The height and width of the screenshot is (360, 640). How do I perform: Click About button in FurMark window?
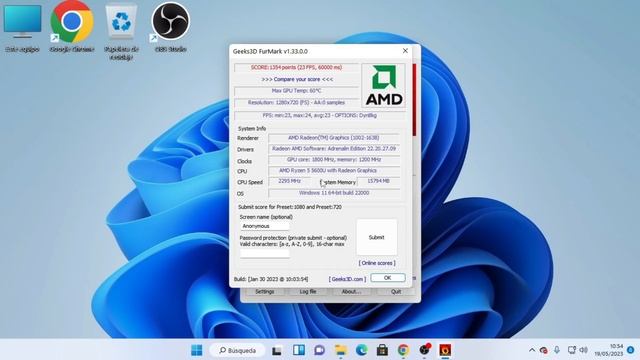(x=351, y=292)
